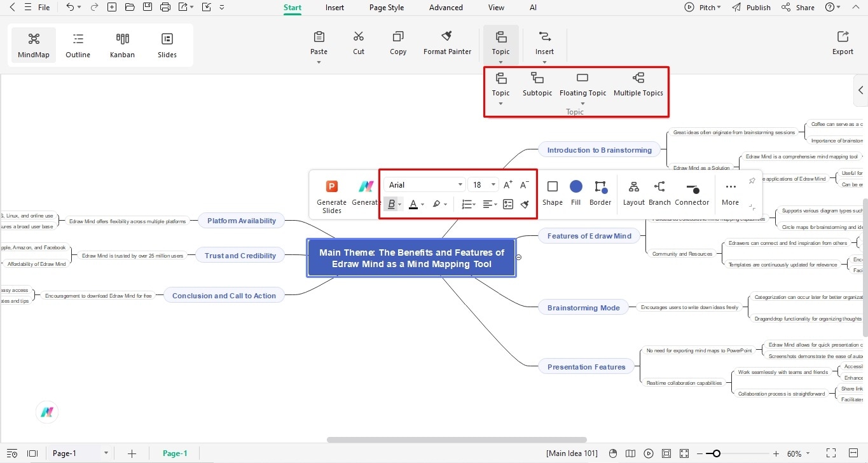Start Pitch presentation mode
This screenshot has width=868, height=463.
[703, 8]
